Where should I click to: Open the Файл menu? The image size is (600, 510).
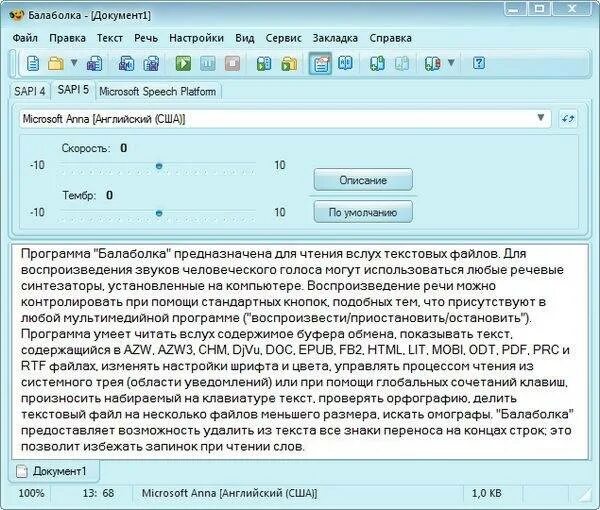tap(25, 38)
